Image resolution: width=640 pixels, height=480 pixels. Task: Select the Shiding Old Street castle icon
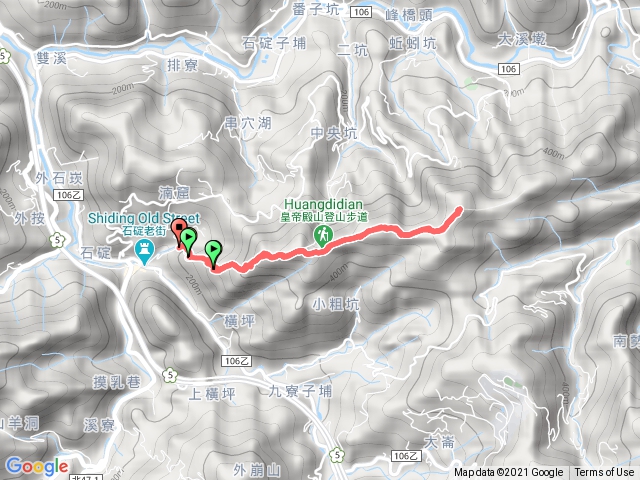(x=144, y=251)
